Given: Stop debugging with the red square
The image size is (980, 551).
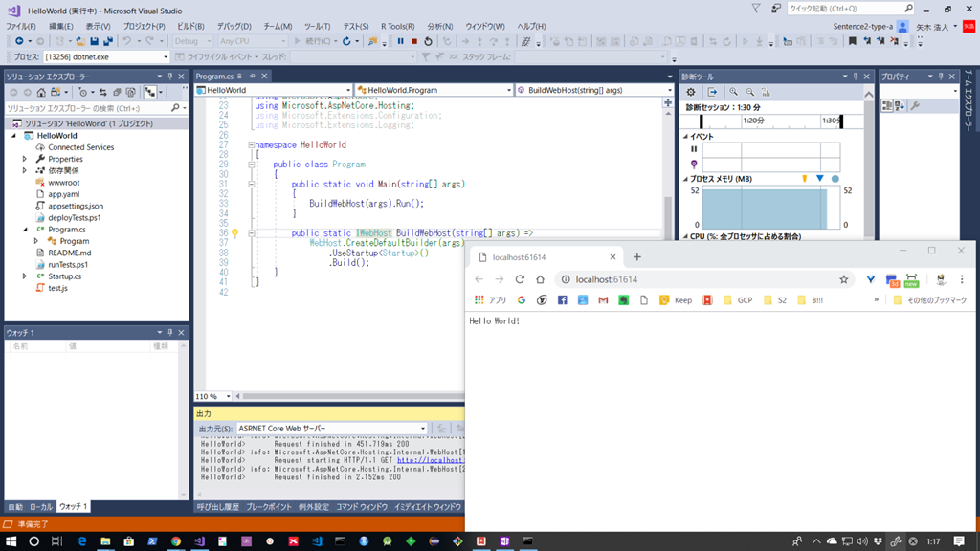Looking at the screenshot, I should (x=413, y=41).
